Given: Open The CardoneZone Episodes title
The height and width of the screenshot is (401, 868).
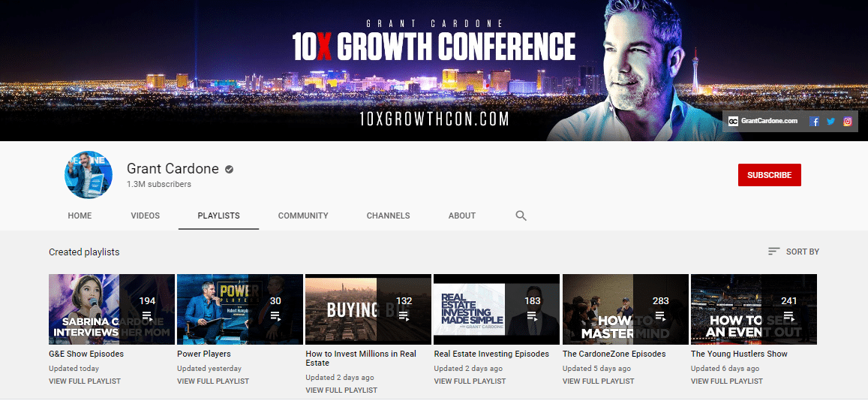Looking at the screenshot, I should pyautogui.click(x=614, y=354).
